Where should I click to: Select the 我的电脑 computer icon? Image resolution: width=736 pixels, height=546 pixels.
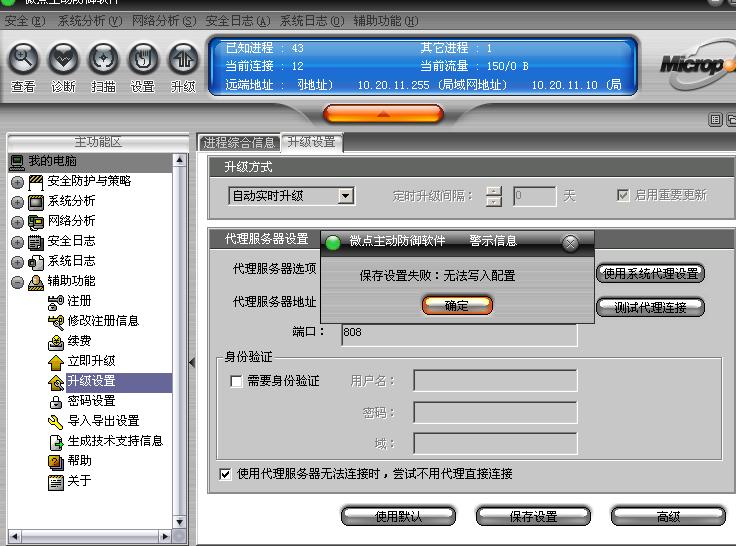coord(17,162)
